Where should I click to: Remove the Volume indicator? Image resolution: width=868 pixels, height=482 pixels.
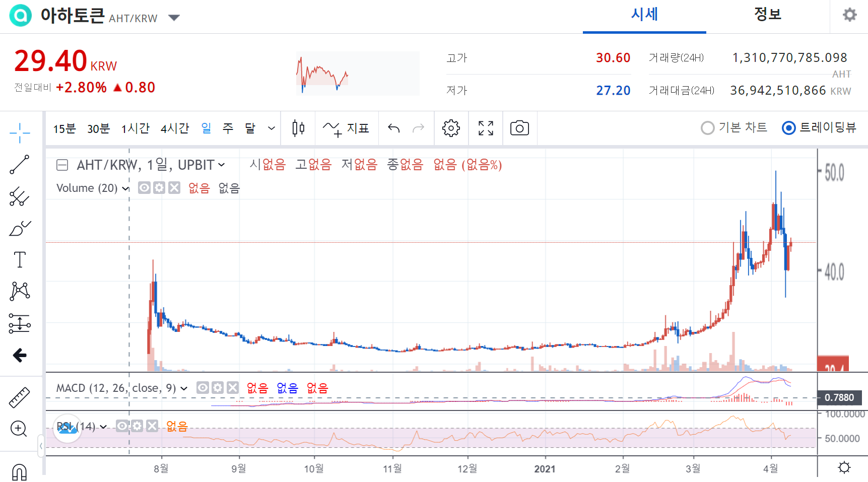174,188
